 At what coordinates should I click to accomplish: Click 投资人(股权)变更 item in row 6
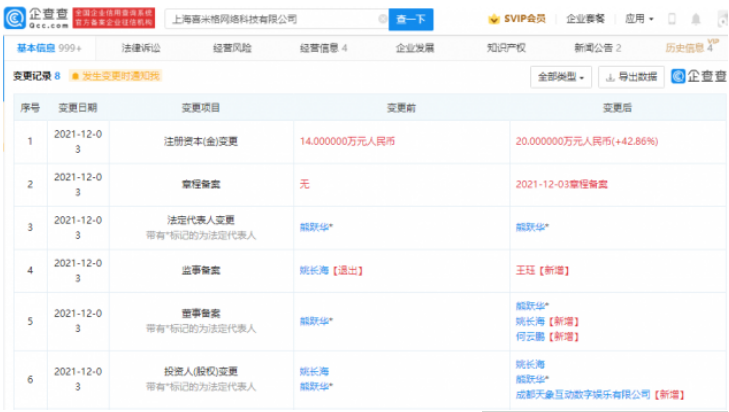coord(201,372)
